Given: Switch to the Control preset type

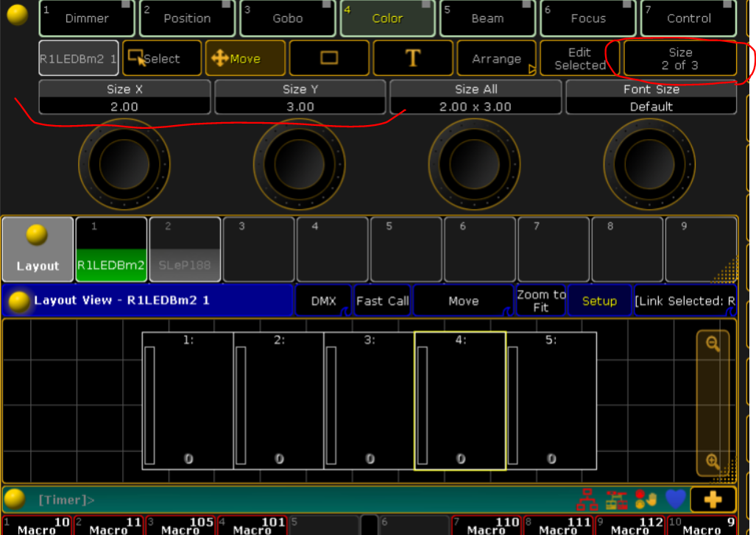Looking at the screenshot, I should coord(688,18).
